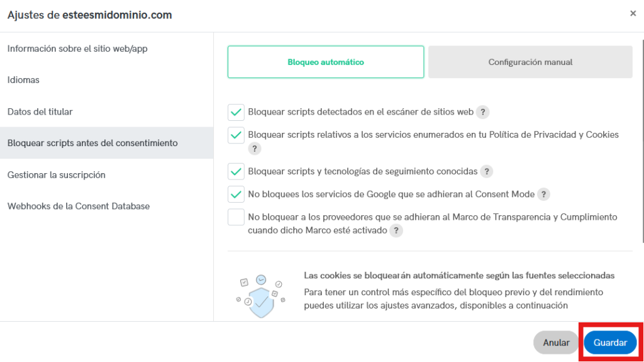644x362 pixels.
Task: Save settings with the Guardar button
Action: (610, 342)
